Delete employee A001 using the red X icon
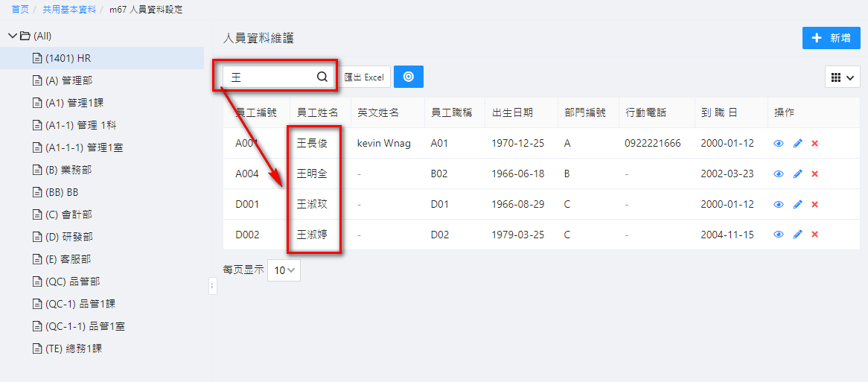This screenshot has width=868, height=382. click(x=814, y=144)
